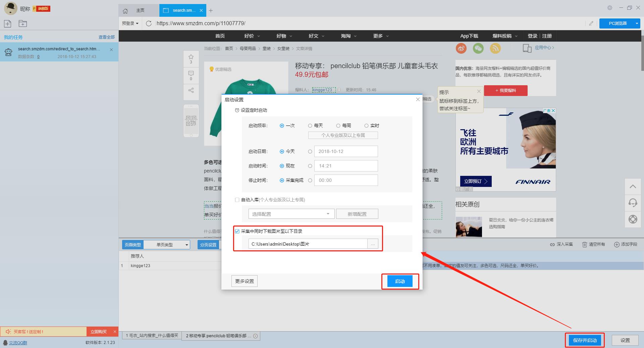Switch to 主页 tab

coord(139,10)
